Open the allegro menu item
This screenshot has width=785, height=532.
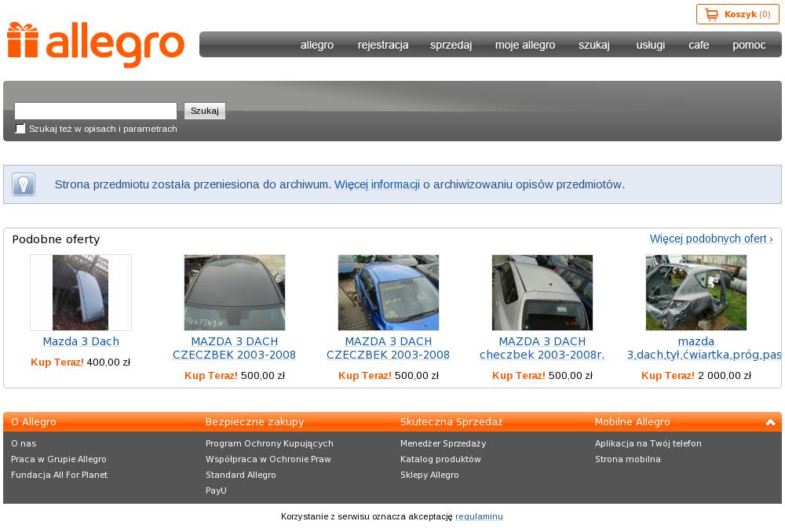pyautogui.click(x=317, y=45)
